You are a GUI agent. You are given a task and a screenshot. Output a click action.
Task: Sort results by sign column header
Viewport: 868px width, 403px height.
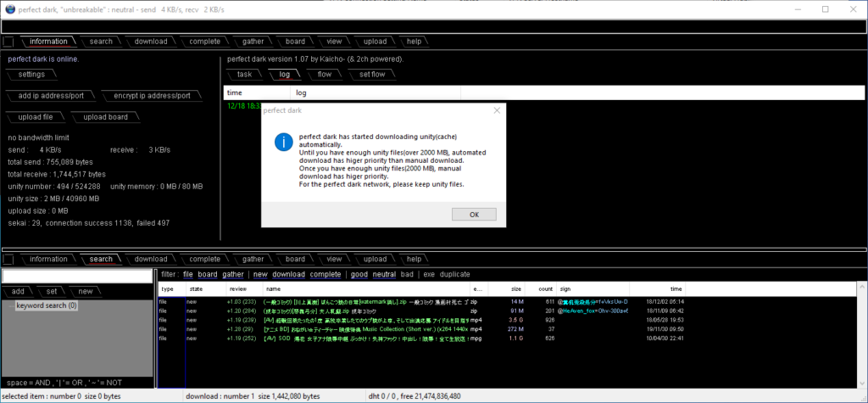point(593,289)
